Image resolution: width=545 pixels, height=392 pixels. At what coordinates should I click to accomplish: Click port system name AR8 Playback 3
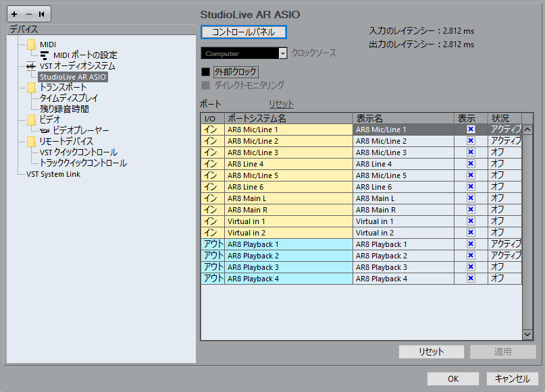tap(289, 267)
